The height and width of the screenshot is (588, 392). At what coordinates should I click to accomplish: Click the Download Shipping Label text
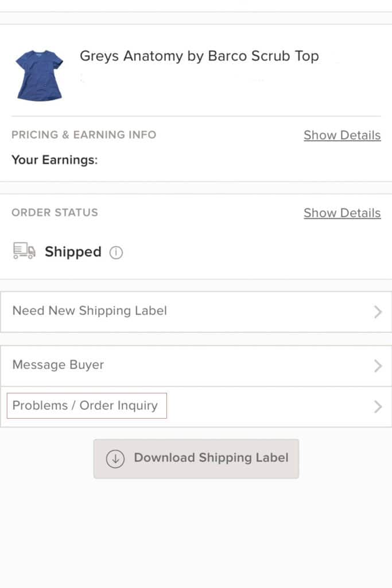pyautogui.click(x=211, y=458)
